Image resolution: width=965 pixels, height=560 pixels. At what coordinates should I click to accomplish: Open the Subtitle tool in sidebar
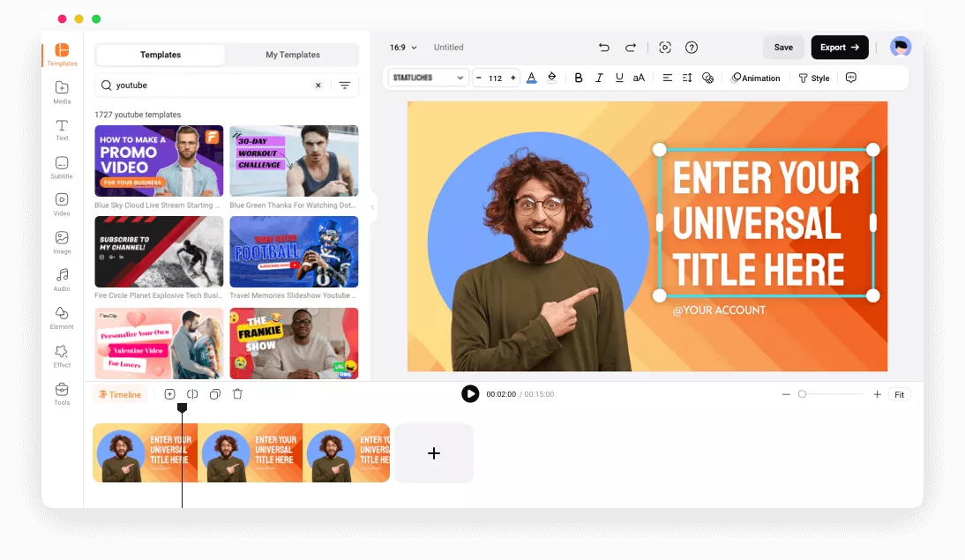(62, 168)
